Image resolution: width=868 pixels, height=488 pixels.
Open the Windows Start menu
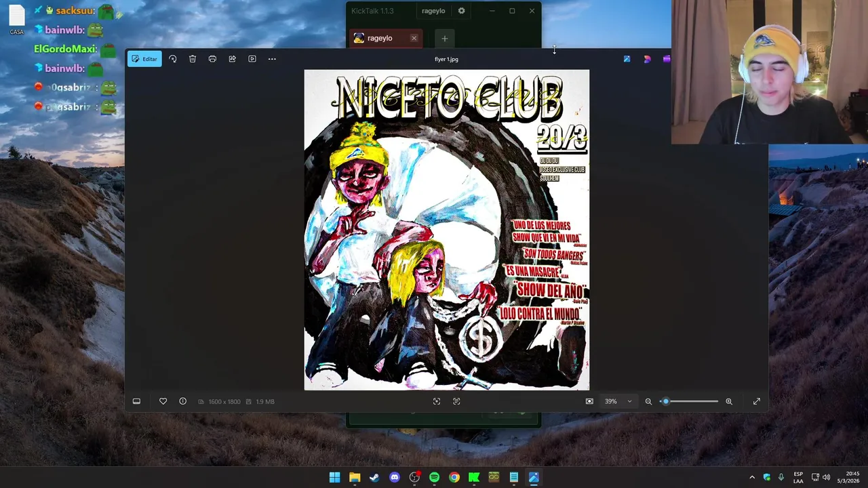point(334,477)
